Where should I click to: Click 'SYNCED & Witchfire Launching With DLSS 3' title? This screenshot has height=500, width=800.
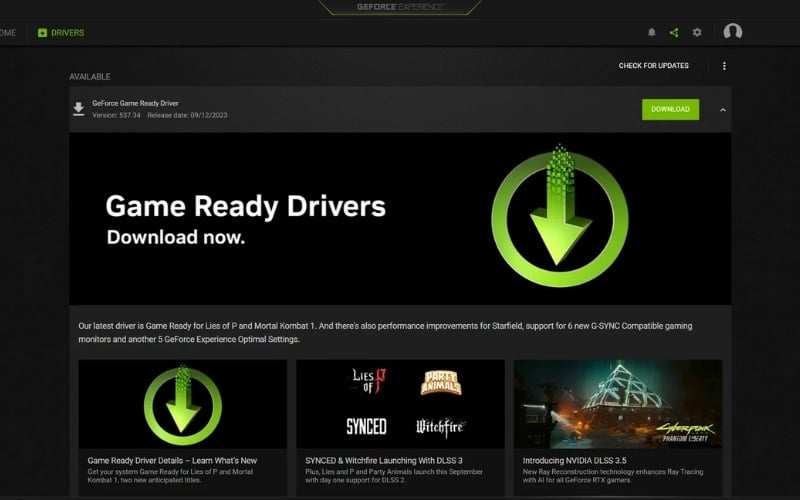(x=384, y=460)
